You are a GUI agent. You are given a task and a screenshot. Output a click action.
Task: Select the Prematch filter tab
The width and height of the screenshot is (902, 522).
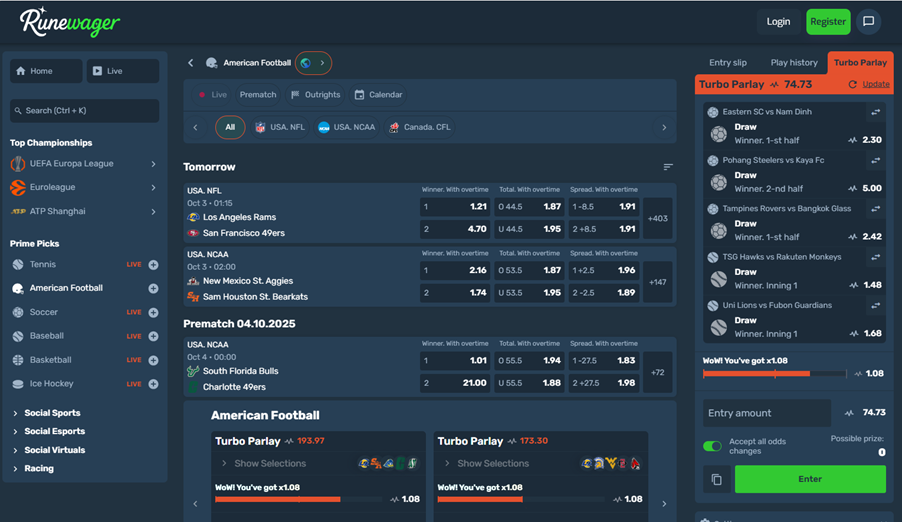(258, 95)
